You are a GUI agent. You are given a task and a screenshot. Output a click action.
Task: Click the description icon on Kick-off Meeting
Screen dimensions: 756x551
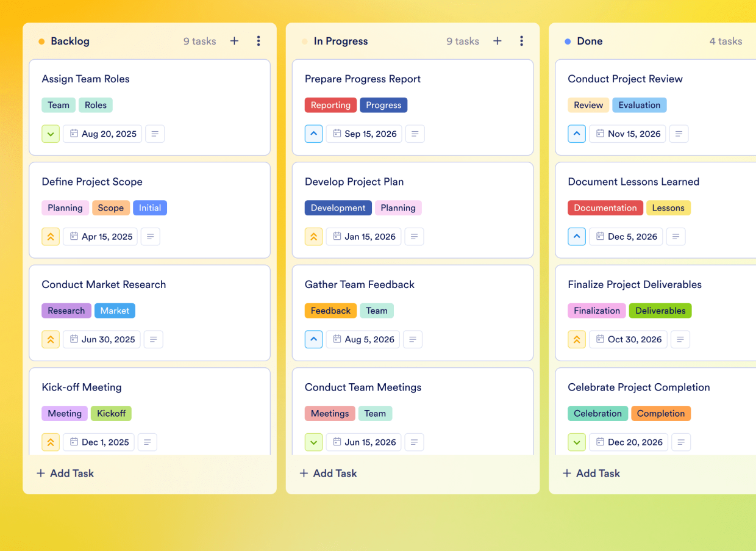[147, 442]
